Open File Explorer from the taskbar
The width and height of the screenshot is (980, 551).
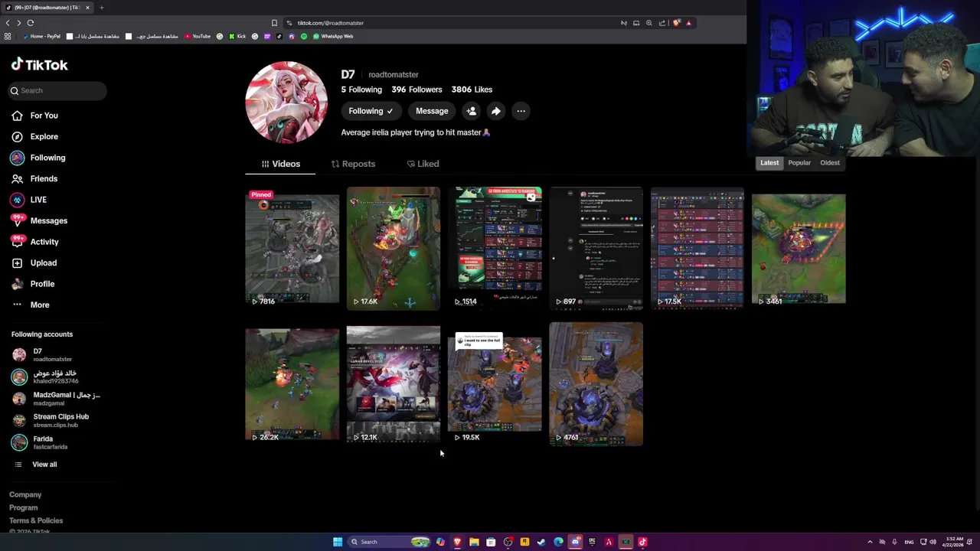point(474,542)
